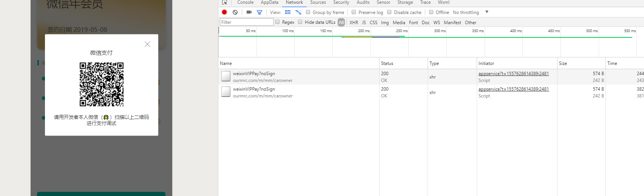Click the 500 ms marker in timeline overview
This screenshot has height=196, width=644.
point(592,31)
